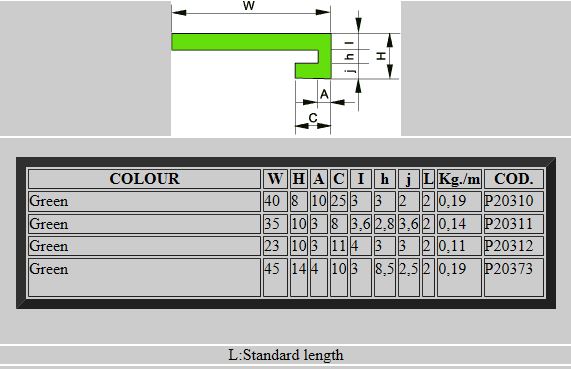
Task: Click the COD. column header
Action: coord(514,179)
